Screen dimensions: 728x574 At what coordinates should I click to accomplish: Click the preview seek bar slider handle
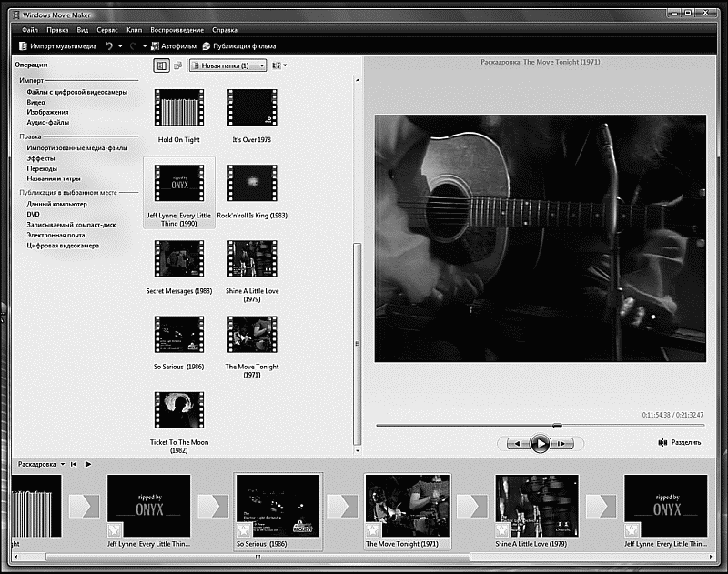coord(557,425)
